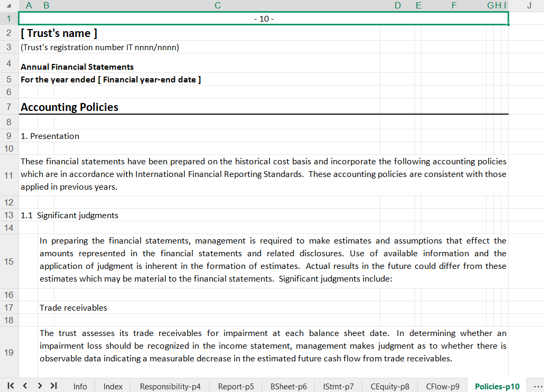The height and width of the screenshot is (392, 544).
Task: Click the Trust's name cell
Action: (59, 33)
